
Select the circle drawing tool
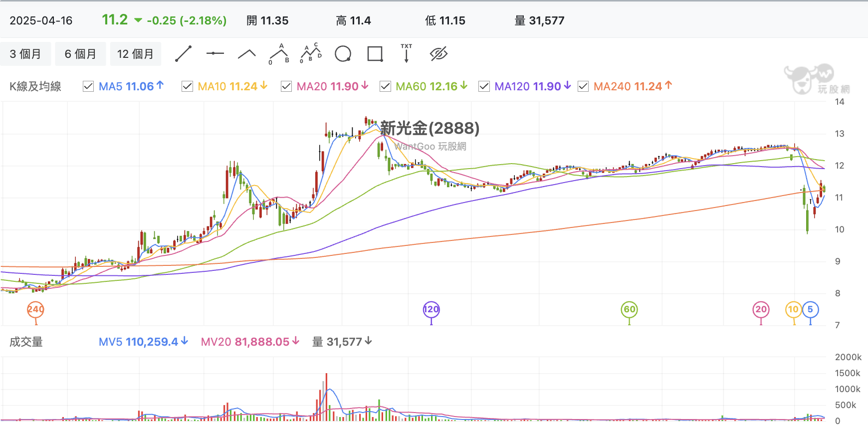click(x=343, y=54)
